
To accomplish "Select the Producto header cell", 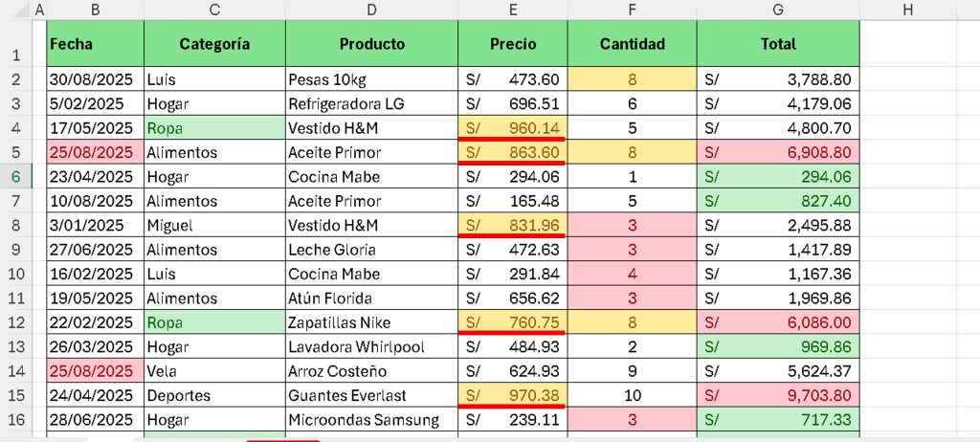I will click(x=372, y=44).
